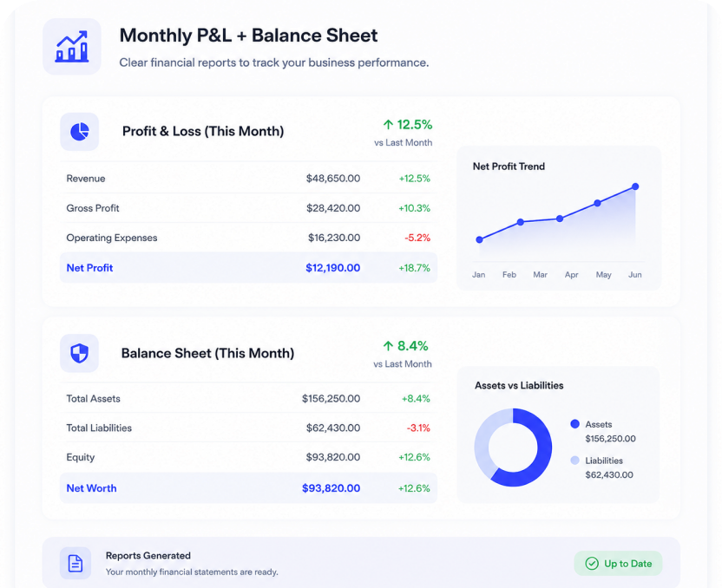Select the Feb data point on trend chart
The image size is (722, 588).
tap(521, 222)
